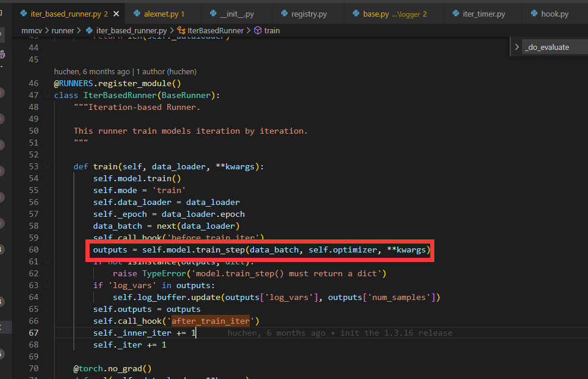Click the train_step call on line 60
The height and width of the screenshot is (379, 588).
coord(221,249)
